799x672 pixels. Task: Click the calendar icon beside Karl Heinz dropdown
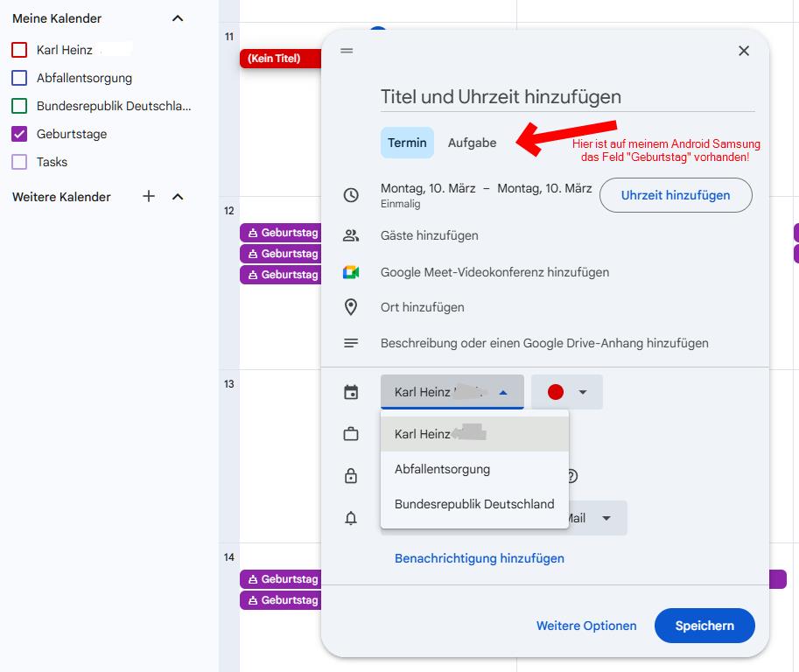click(351, 392)
